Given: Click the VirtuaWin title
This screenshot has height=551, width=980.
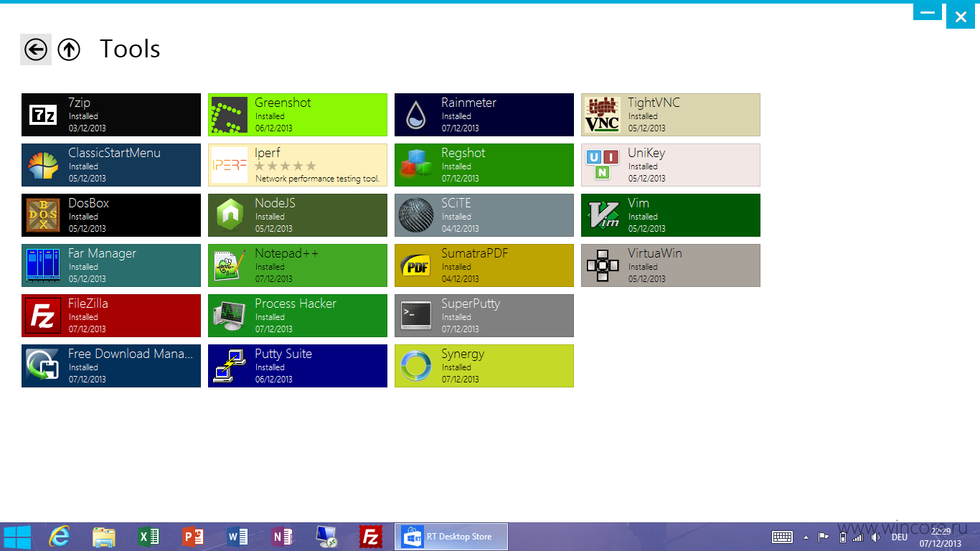Looking at the screenshot, I should click(x=655, y=253).
